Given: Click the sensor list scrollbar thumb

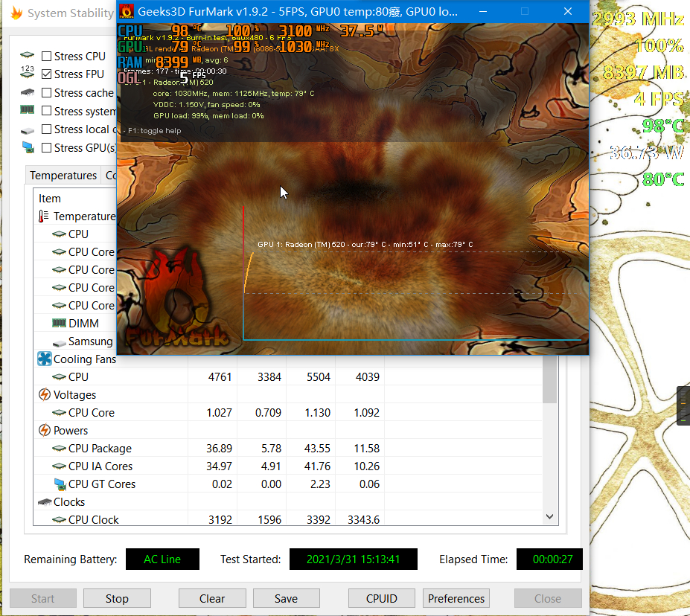Looking at the screenshot, I should [549, 379].
